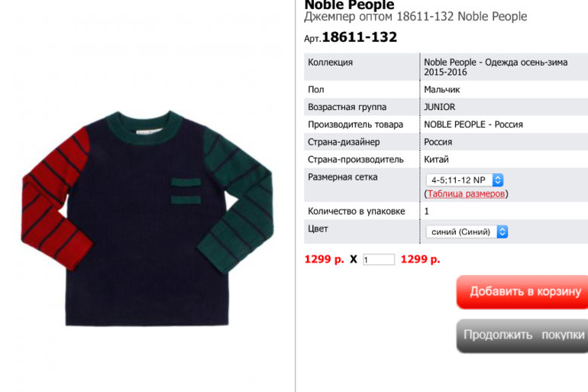Open the color dropdown синий (Синий)
This screenshot has width=588, height=392.
[467, 232]
